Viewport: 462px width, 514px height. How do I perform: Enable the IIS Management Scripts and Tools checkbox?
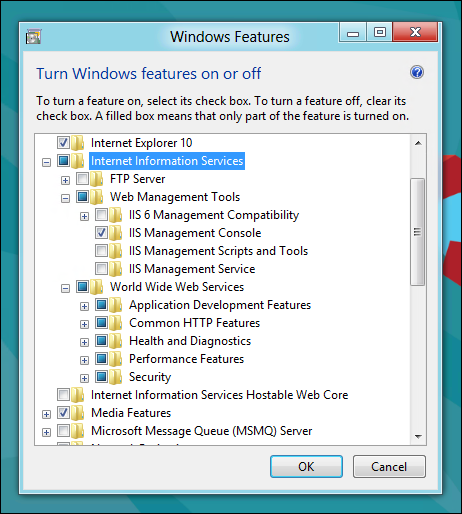pyautogui.click(x=101, y=251)
